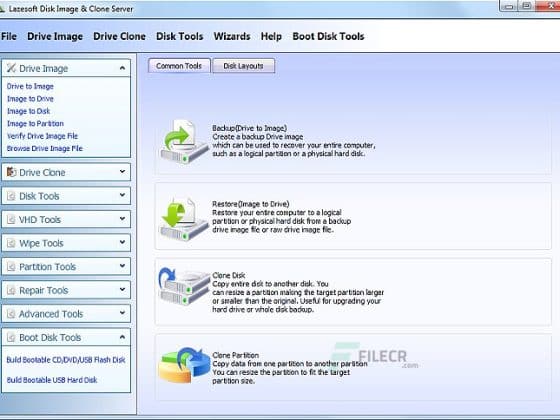560x420 pixels.
Task: Collapse the Drive Image sidebar section
Action: 122,68
